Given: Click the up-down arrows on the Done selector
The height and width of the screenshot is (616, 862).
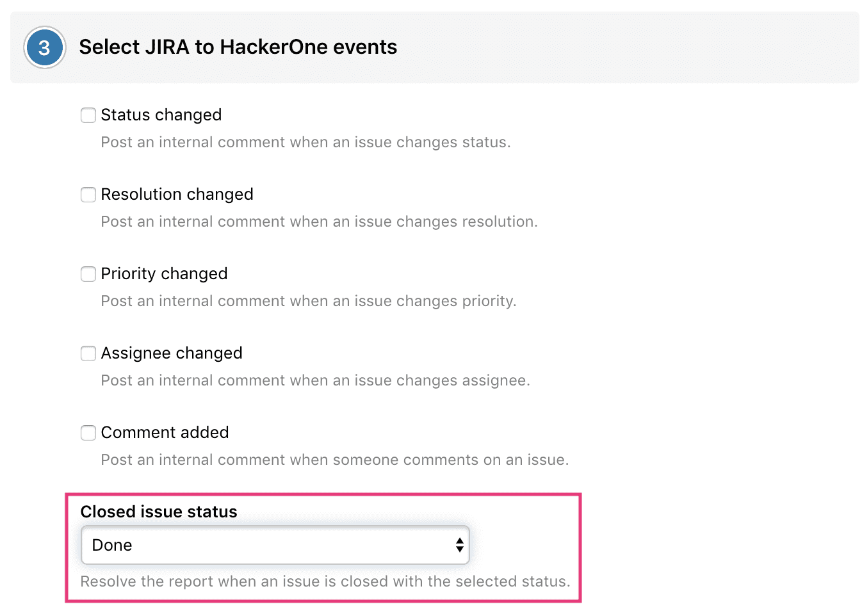Looking at the screenshot, I should pyautogui.click(x=459, y=545).
